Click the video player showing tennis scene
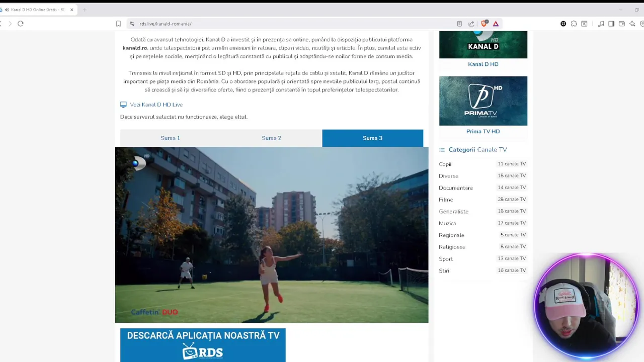Viewport: 644px width, 362px height. [272, 235]
